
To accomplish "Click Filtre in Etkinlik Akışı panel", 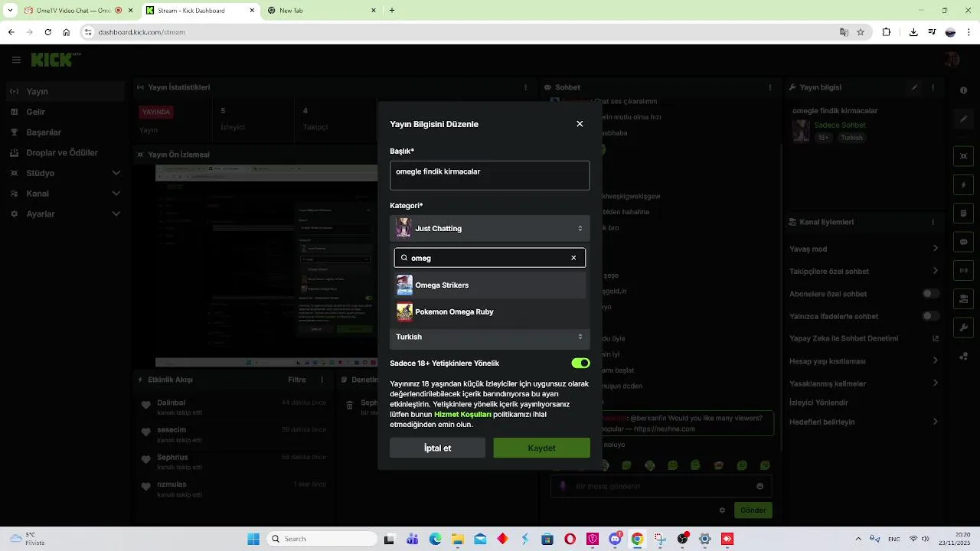I will point(297,380).
